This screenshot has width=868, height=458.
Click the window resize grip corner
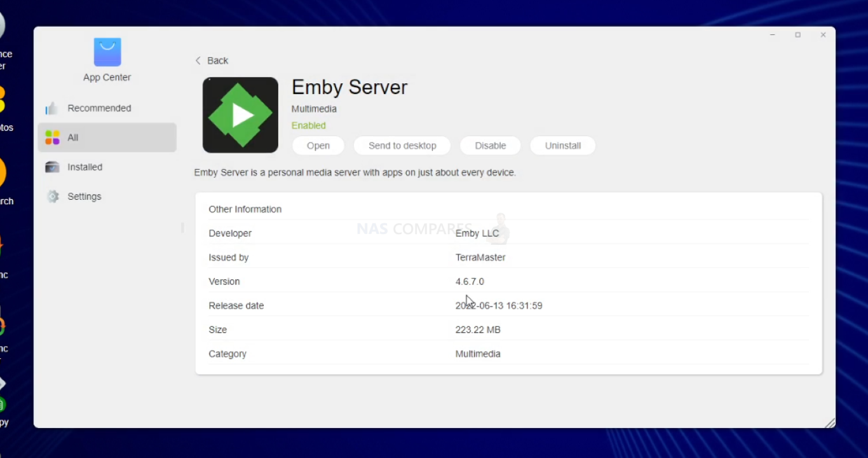[829, 422]
